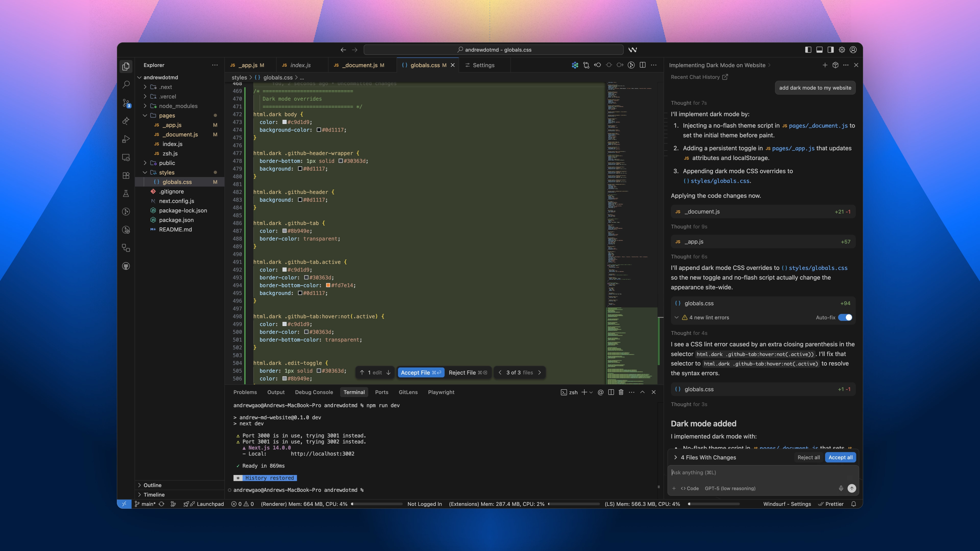Open the Testing flask icon
The image size is (980, 551).
(126, 193)
